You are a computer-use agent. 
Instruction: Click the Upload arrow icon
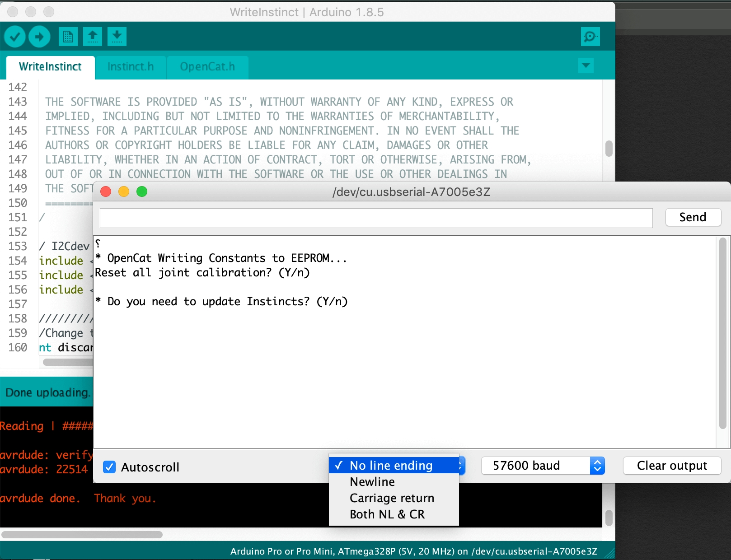point(39,37)
